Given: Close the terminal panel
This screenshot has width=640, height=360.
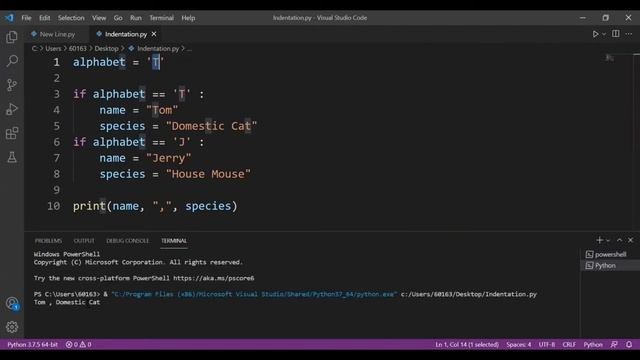Looking at the screenshot, I should [630, 240].
